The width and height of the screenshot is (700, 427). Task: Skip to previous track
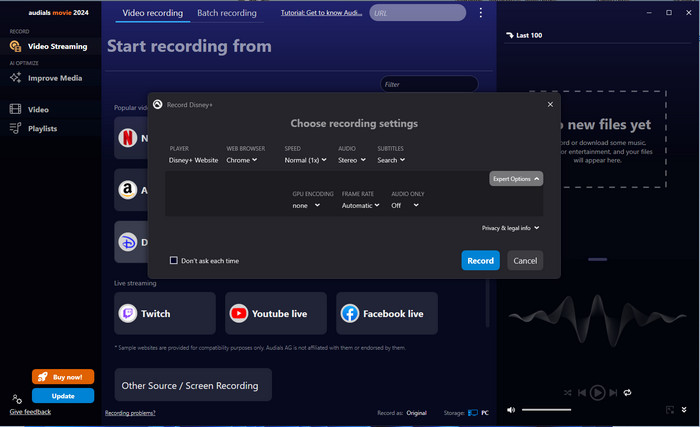click(582, 393)
